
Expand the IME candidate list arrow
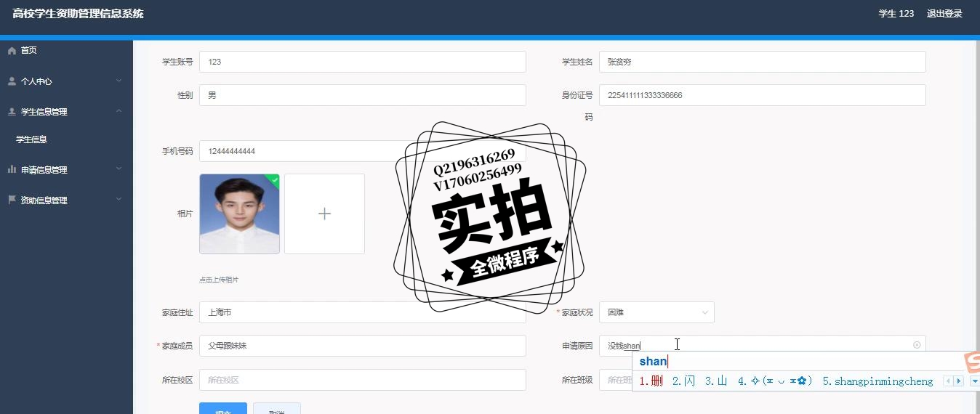(x=974, y=381)
